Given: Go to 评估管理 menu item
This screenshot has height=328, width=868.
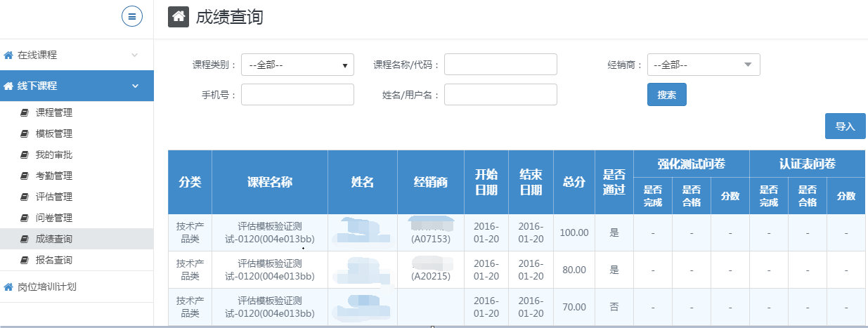Looking at the screenshot, I should click(54, 197).
